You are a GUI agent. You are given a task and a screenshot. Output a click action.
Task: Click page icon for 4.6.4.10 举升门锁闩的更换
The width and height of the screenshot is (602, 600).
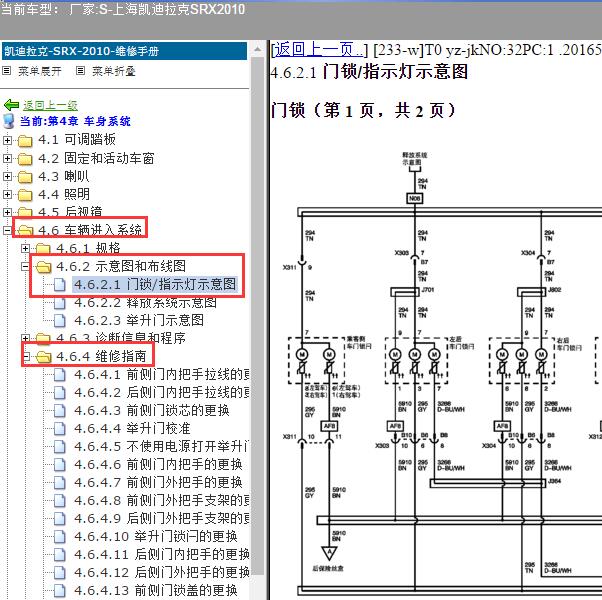coord(60,536)
